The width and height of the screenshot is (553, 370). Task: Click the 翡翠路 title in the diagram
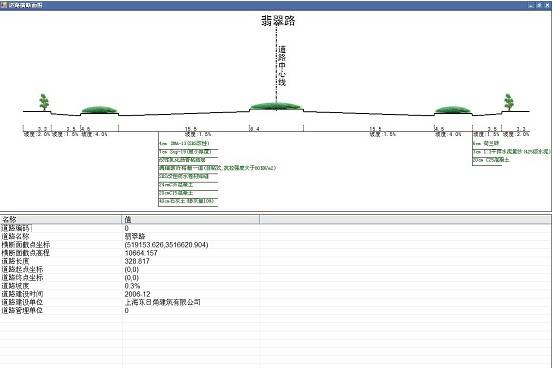point(278,20)
